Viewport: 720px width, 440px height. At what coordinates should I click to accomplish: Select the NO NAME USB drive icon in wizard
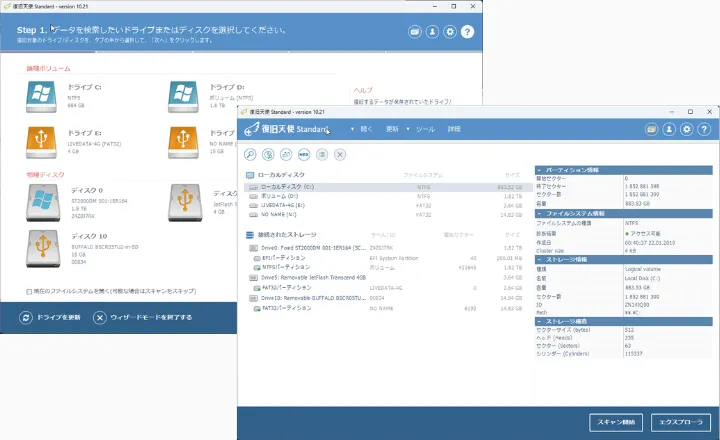(183, 142)
